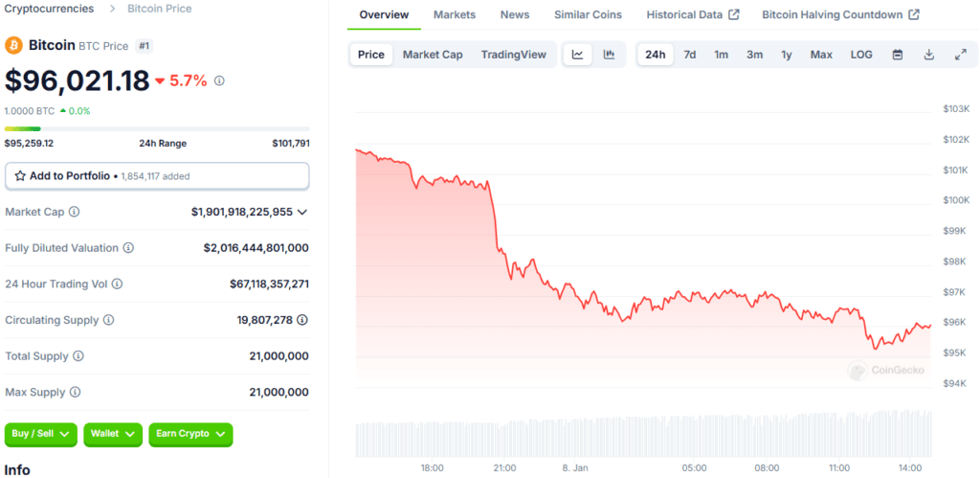
Task: Select the Max time range
Action: click(821, 55)
